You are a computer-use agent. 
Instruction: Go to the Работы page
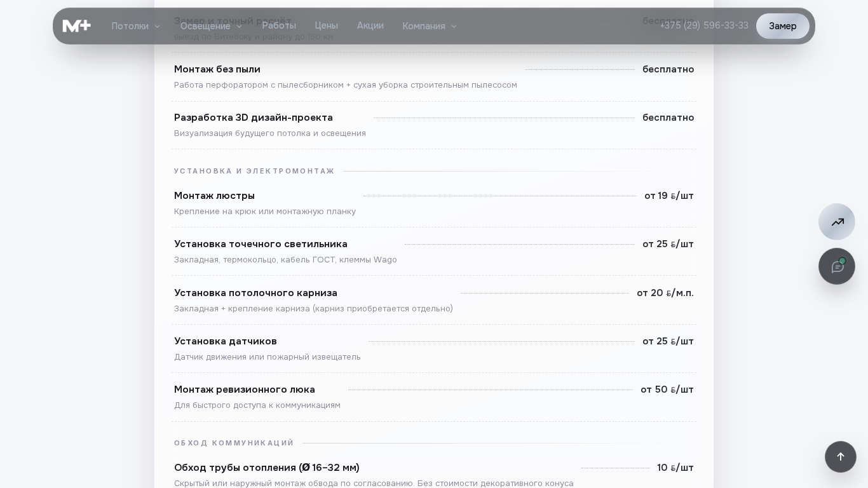(279, 25)
